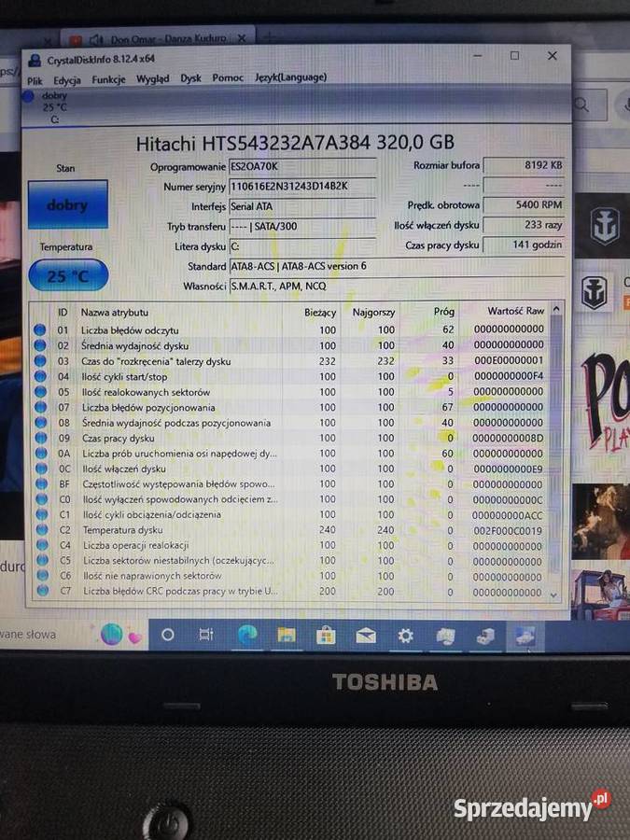Click the 'Próg' column header

[x=444, y=311]
